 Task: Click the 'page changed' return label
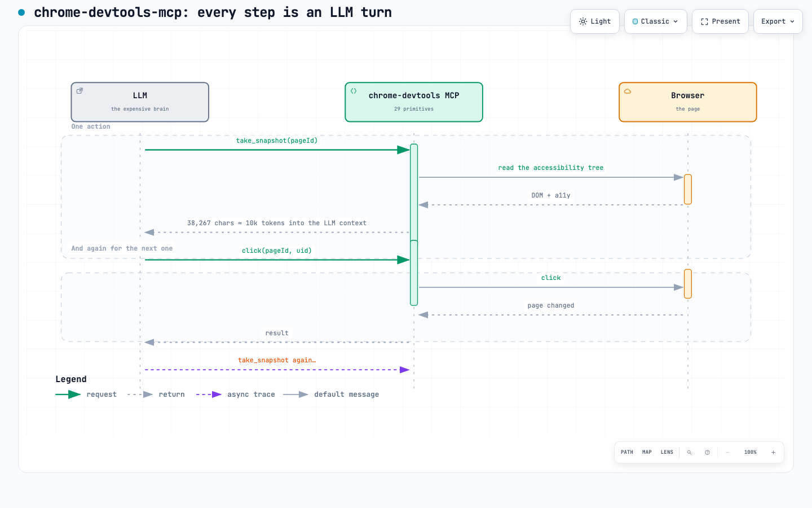tap(551, 305)
